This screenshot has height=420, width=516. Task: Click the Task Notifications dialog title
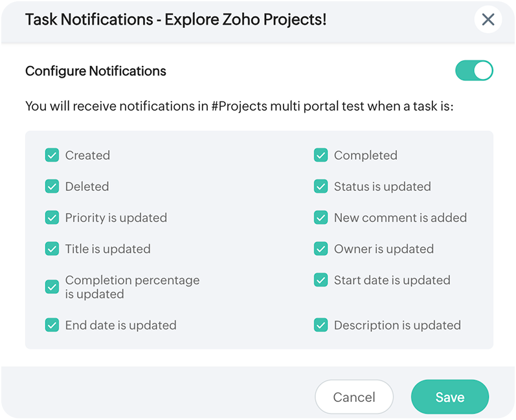(x=175, y=20)
